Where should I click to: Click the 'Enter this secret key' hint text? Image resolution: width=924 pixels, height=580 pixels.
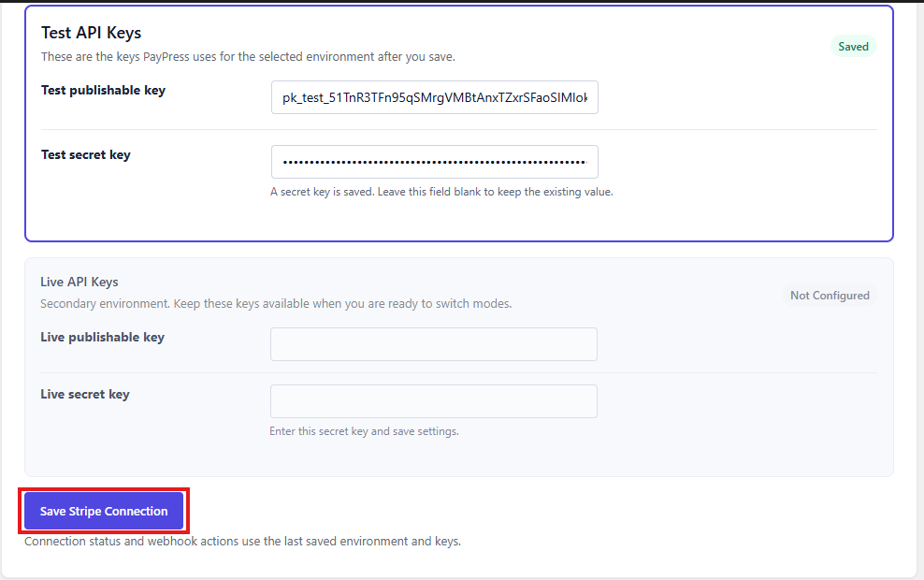pyautogui.click(x=364, y=431)
